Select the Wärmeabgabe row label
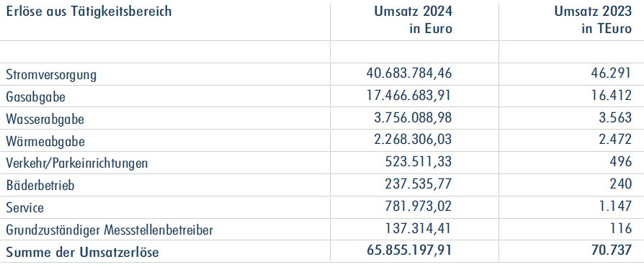Screen dimensions: 644x267 [x=45, y=142]
